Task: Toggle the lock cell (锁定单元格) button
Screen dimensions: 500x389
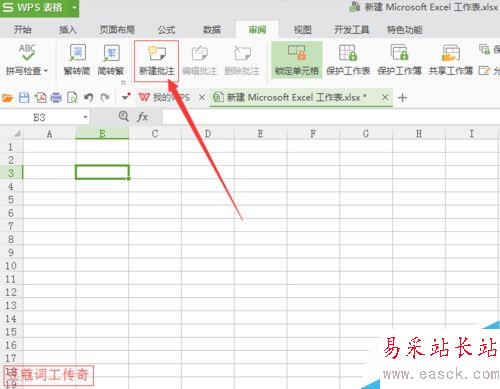Action: (297, 60)
